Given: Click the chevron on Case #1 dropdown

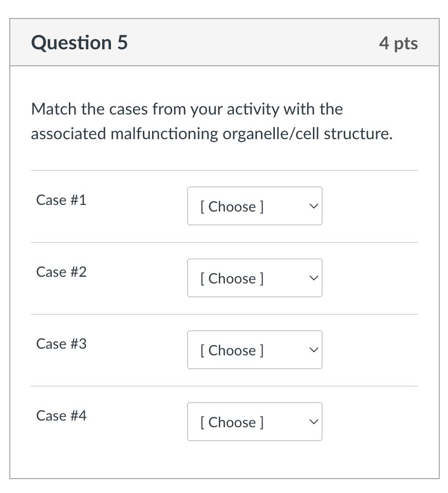Looking at the screenshot, I should tap(313, 206).
